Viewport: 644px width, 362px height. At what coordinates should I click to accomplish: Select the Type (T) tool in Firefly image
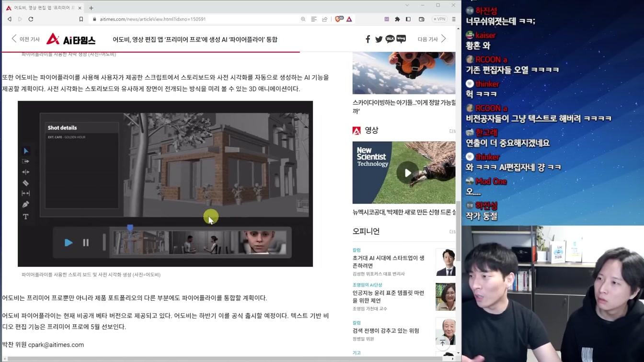tap(26, 216)
